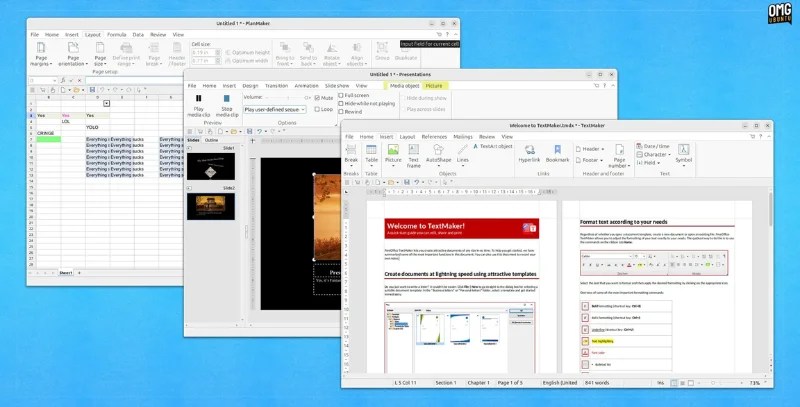
Task: Click Stop media clip in Presentations
Action: coord(227,106)
